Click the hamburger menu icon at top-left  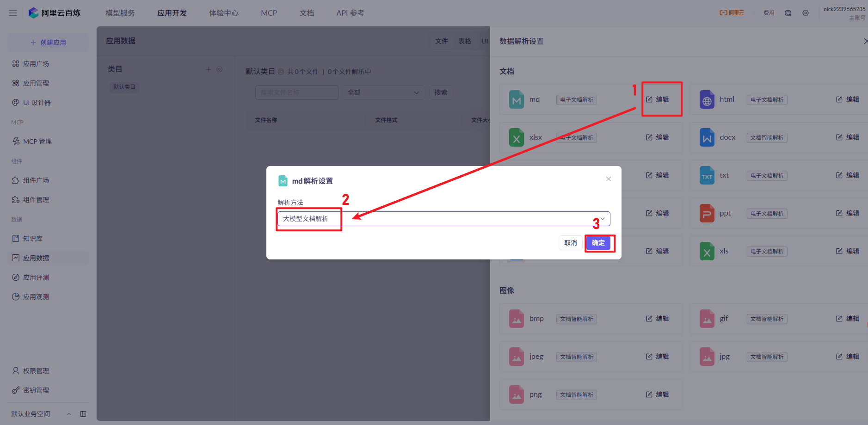[13, 13]
